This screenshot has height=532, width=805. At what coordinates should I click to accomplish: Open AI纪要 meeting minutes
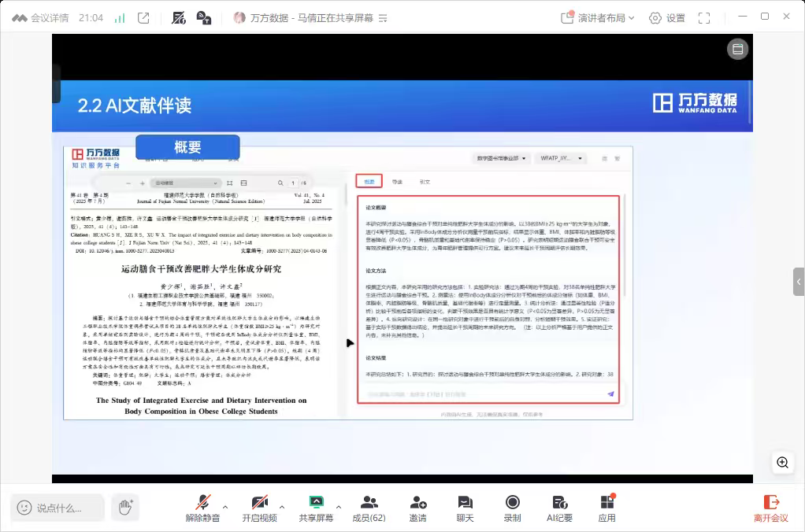click(559, 508)
